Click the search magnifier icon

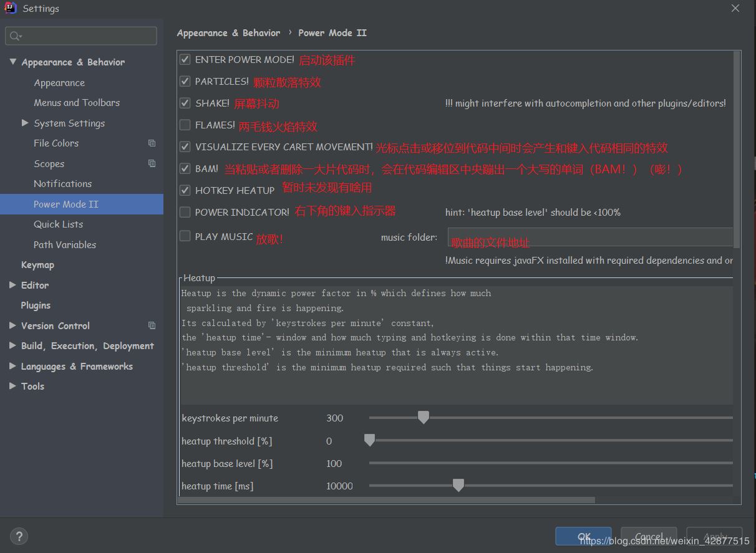click(15, 36)
